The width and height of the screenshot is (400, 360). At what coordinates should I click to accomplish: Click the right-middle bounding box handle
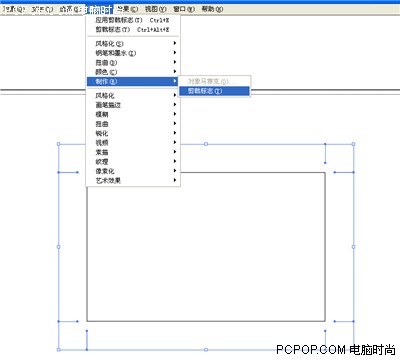[x=353, y=247]
